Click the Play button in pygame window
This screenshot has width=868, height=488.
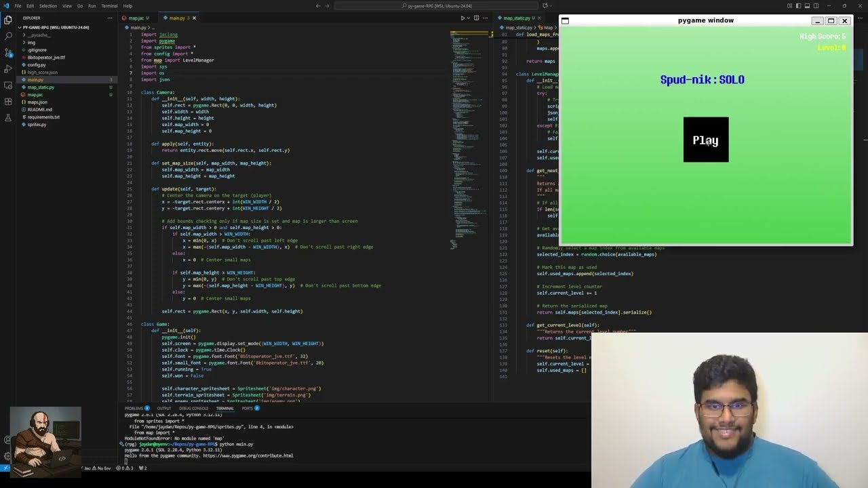pyautogui.click(x=706, y=140)
